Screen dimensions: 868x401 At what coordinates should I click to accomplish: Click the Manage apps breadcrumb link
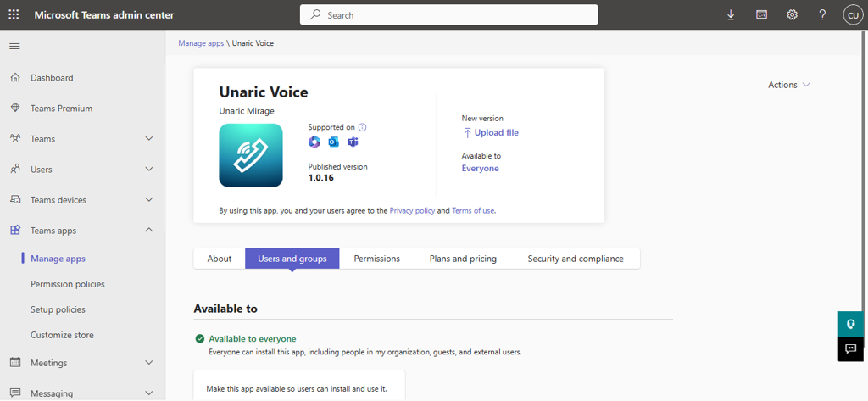(201, 43)
